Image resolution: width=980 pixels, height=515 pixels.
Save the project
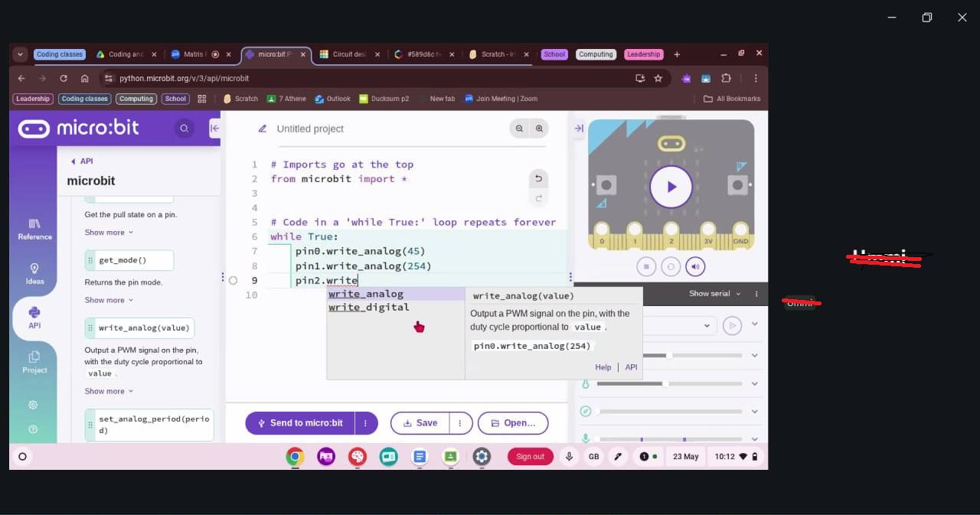pos(420,423)
